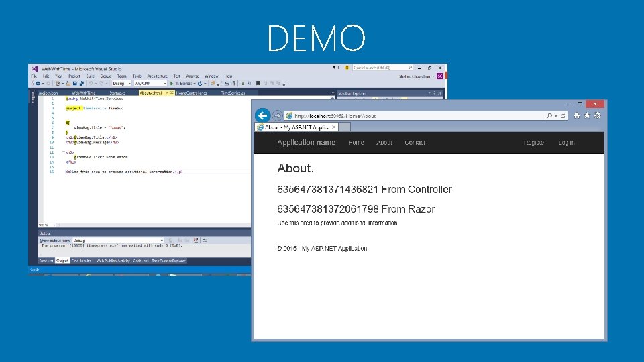Screen dimensions: 644x362
Task: Open the Project menu in Visual Studio
Action: point(74,76)
